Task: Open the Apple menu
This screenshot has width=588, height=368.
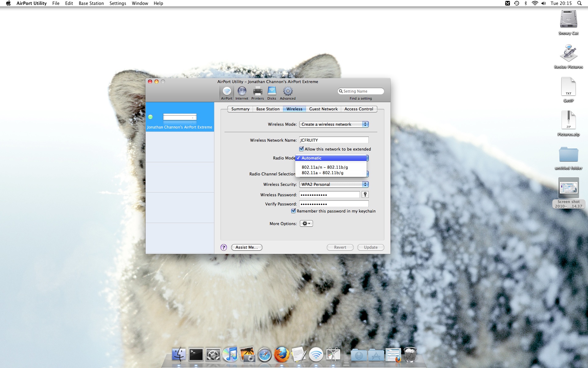Action: [x=8, y=3]
